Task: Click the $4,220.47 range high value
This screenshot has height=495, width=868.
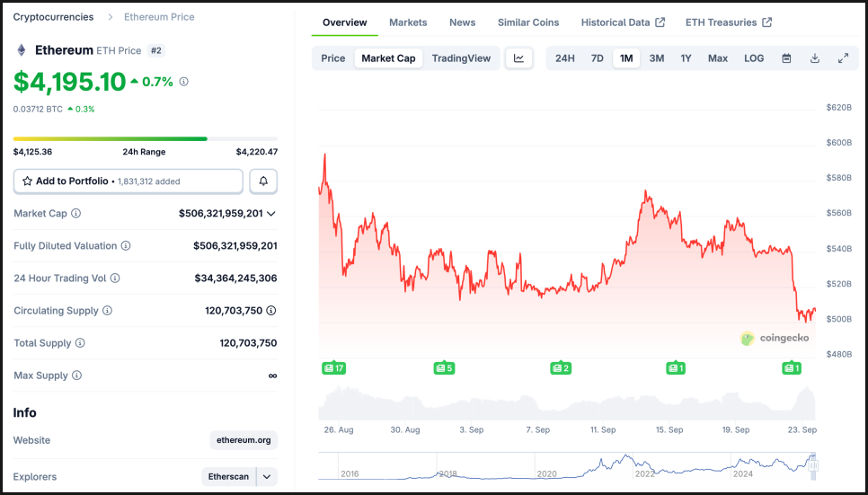Action: (257, 152)
